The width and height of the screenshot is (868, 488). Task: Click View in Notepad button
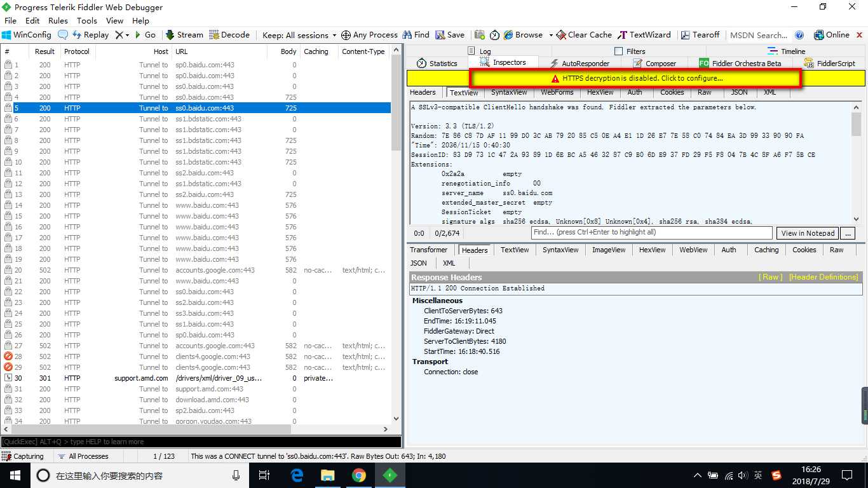(808, 233)
